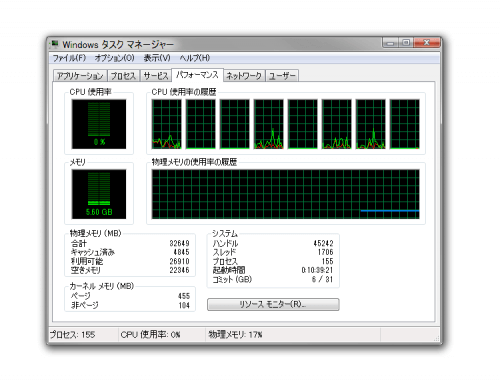The height and width of the screenshot is (383, 500).
Task: Minimize the Task Manager window
Action: pos(390,43)
